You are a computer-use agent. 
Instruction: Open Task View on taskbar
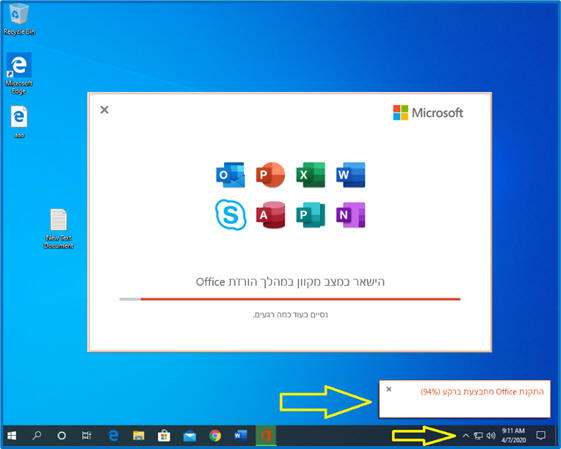point(87,435)
